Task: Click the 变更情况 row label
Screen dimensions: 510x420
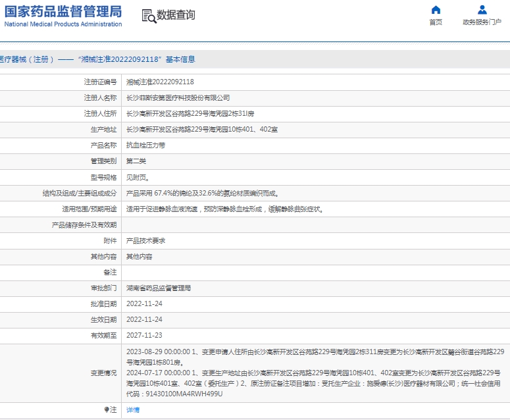Action: point(103,373)
